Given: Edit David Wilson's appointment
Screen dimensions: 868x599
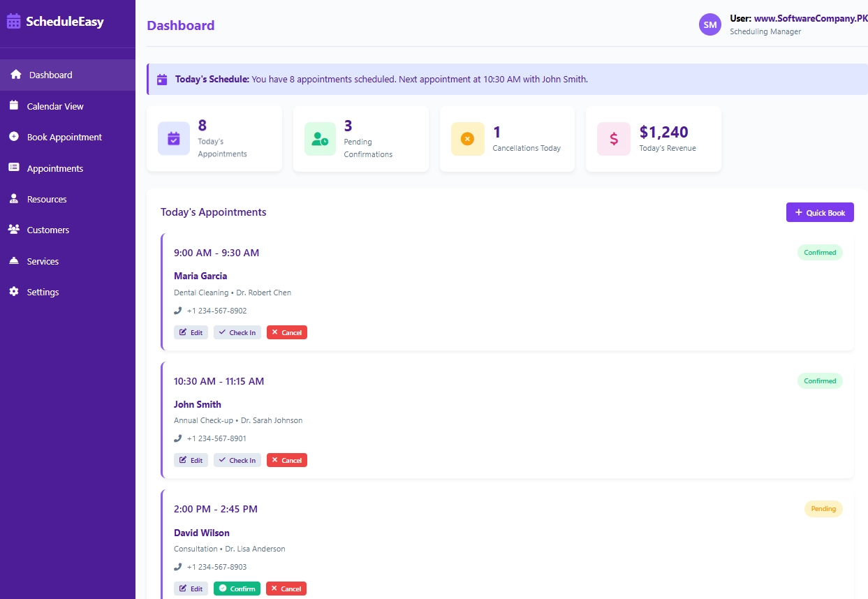Looking at the screenshot, I should point(191,589).
